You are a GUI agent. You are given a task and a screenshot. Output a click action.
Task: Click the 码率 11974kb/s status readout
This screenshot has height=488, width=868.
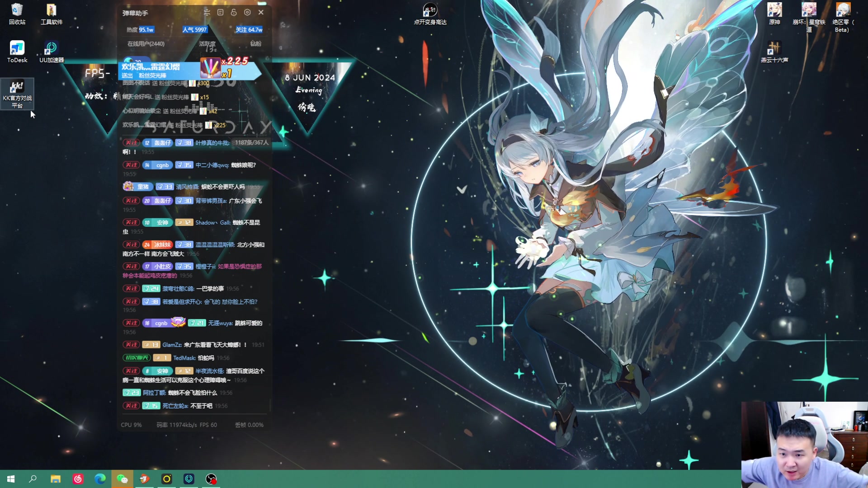177,425
